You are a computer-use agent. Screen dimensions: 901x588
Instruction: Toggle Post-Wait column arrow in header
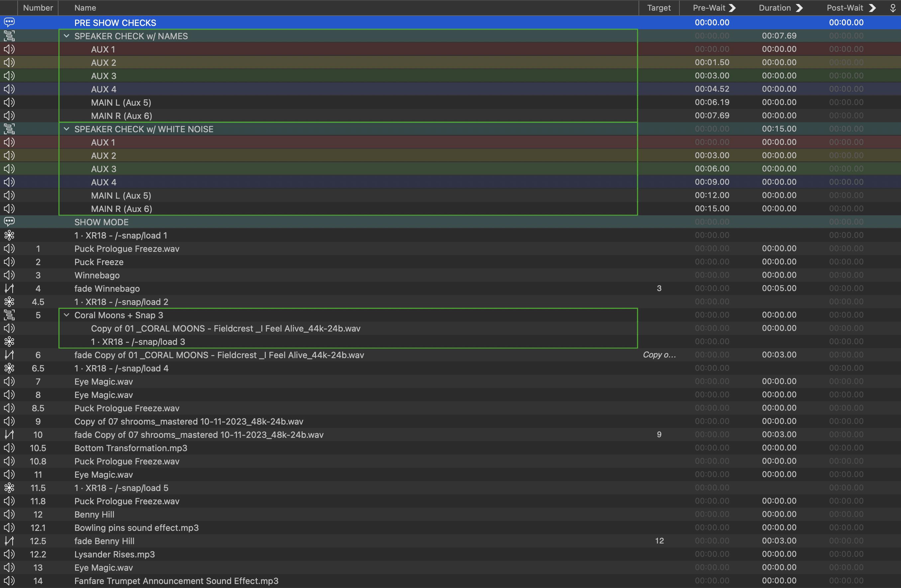pos(872,8)
